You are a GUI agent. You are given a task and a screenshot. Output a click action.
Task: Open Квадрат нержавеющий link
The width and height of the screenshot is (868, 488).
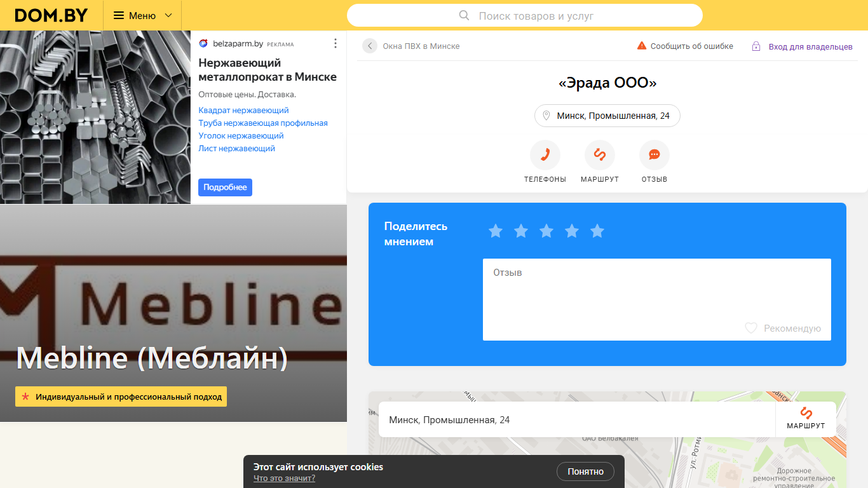pyautogui.click(x=243, y=111)
